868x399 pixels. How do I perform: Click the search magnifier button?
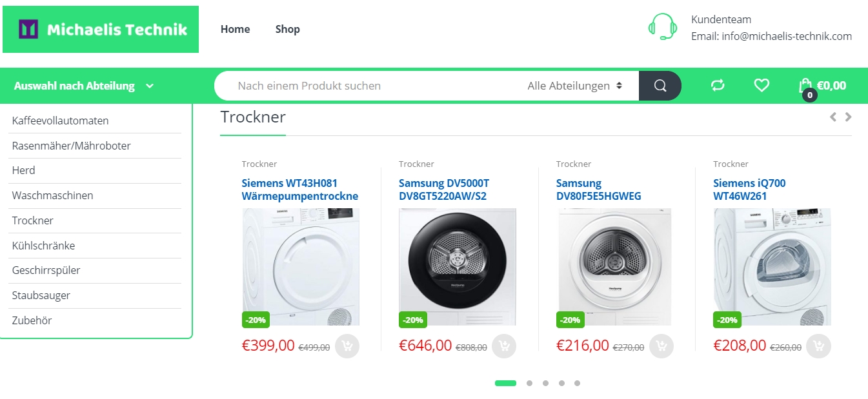(x=660, y=86)
